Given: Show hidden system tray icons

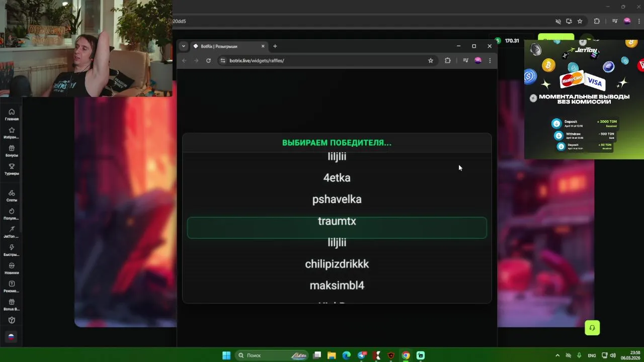Looking at the screenshot, I should 557,355.
